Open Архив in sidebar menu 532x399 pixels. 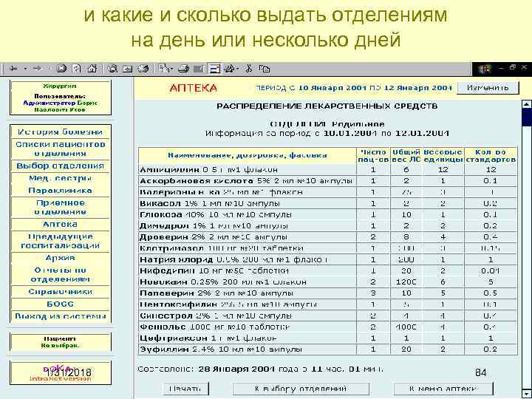coord(60,258)
